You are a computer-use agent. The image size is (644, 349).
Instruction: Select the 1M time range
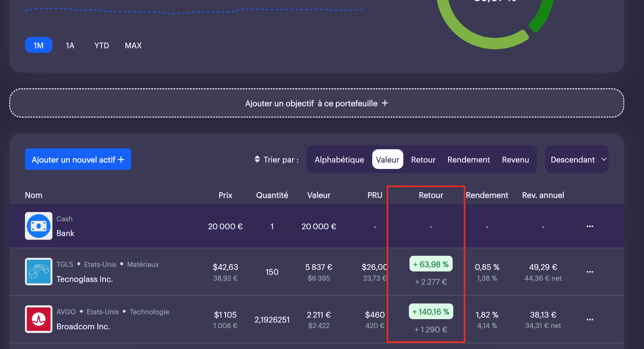(39, 45)
